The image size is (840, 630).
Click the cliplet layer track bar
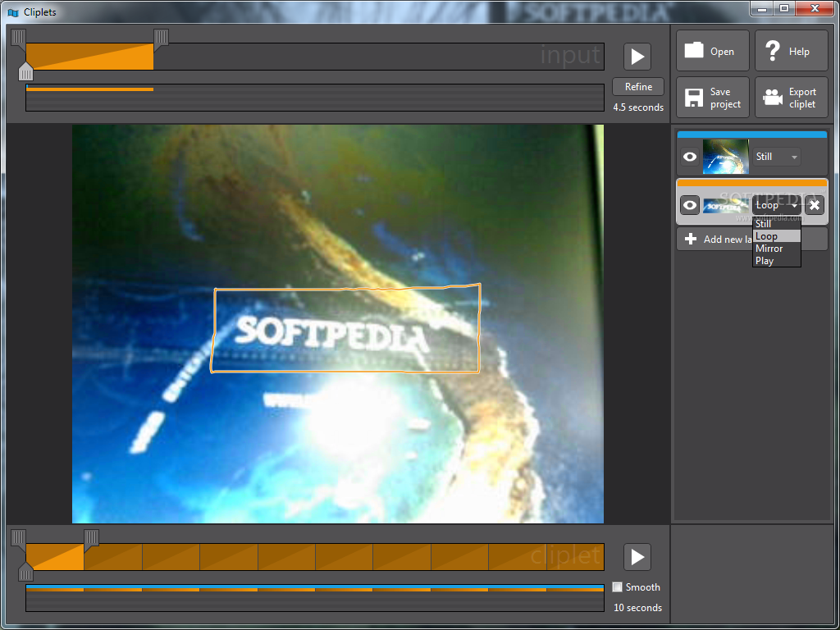315,598
